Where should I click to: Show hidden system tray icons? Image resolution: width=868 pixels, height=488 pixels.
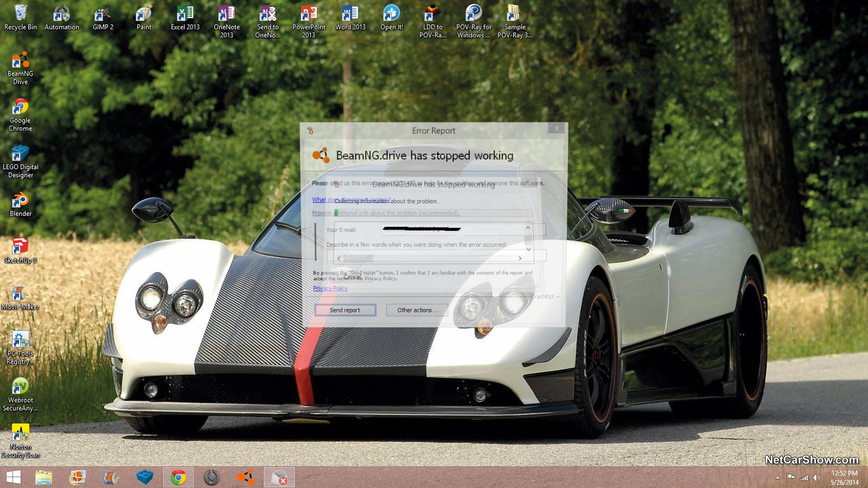777,478
